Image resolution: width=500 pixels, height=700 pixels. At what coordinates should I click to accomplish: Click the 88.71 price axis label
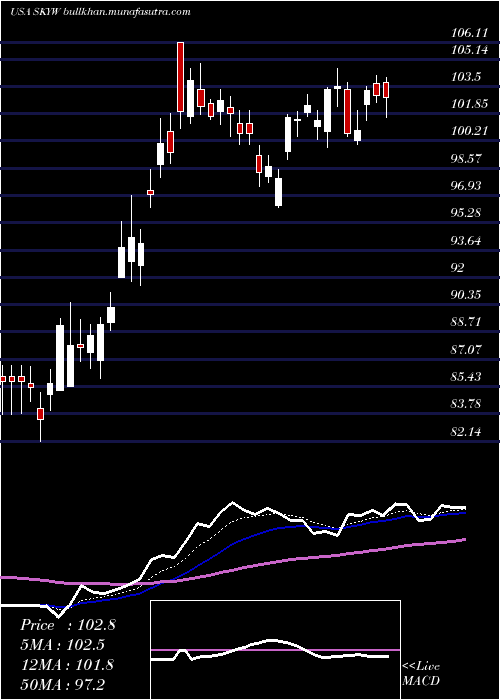click(x=466, y=322)
